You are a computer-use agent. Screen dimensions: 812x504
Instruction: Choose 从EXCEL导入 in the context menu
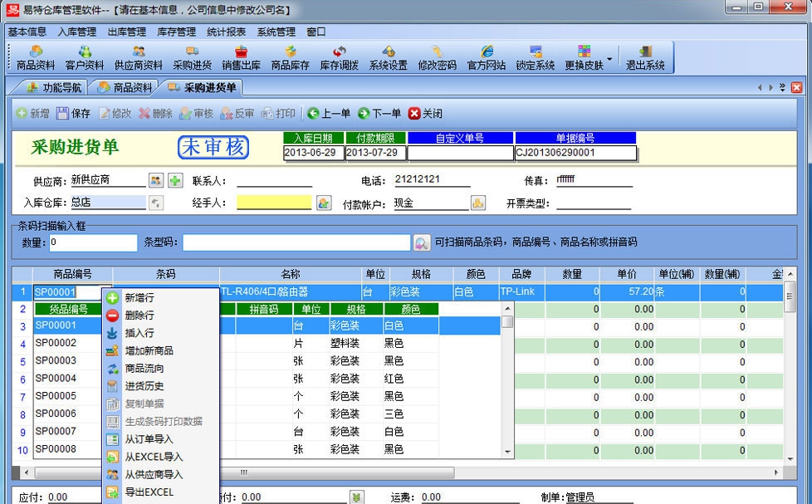[x=154, y=457]
